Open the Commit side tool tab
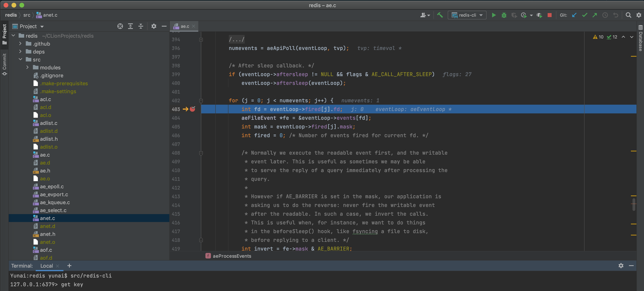 4,64
